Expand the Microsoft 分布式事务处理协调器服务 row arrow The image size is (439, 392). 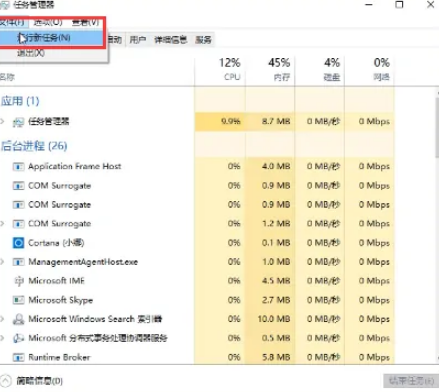click(3, 338)
